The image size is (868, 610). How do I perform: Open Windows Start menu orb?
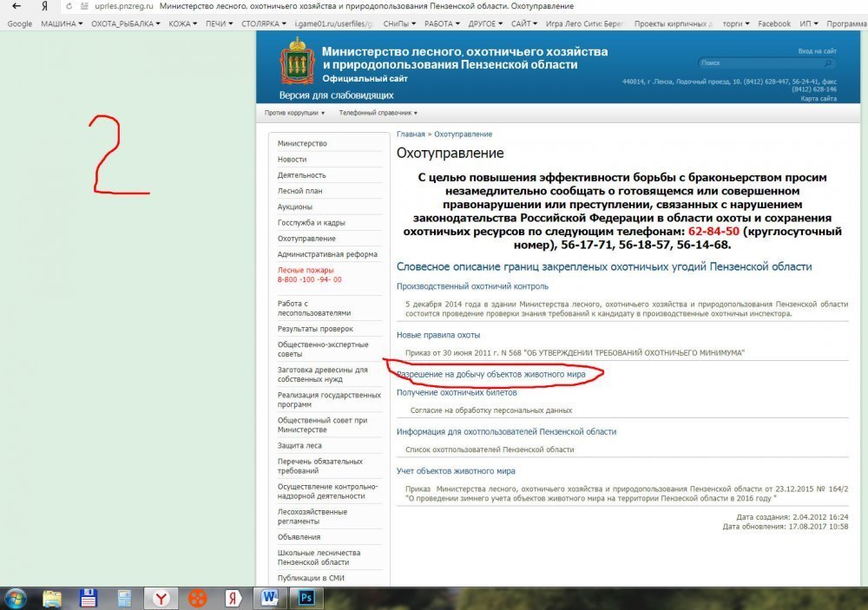pos(15,597)
